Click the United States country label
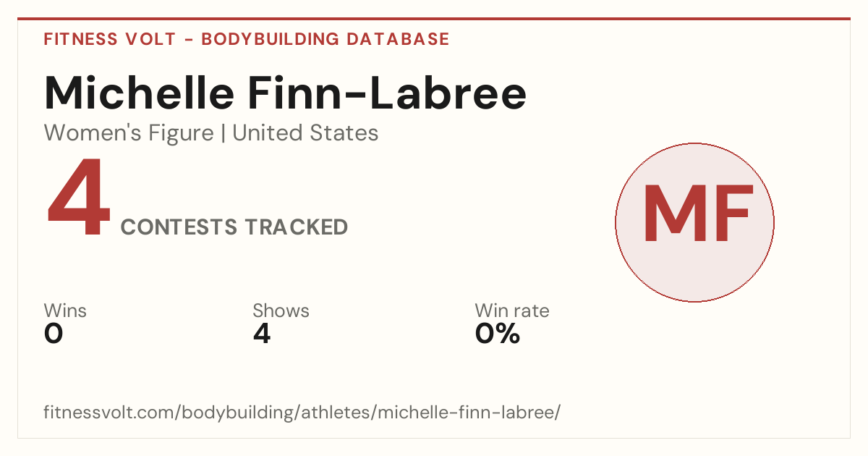The width and height of the screenshot is (868, 456). click(305, 133)
